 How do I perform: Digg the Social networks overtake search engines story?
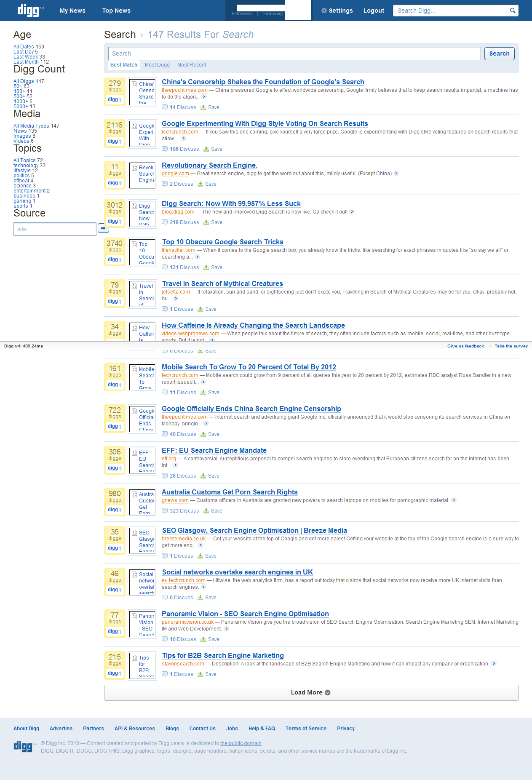point(115,590)
